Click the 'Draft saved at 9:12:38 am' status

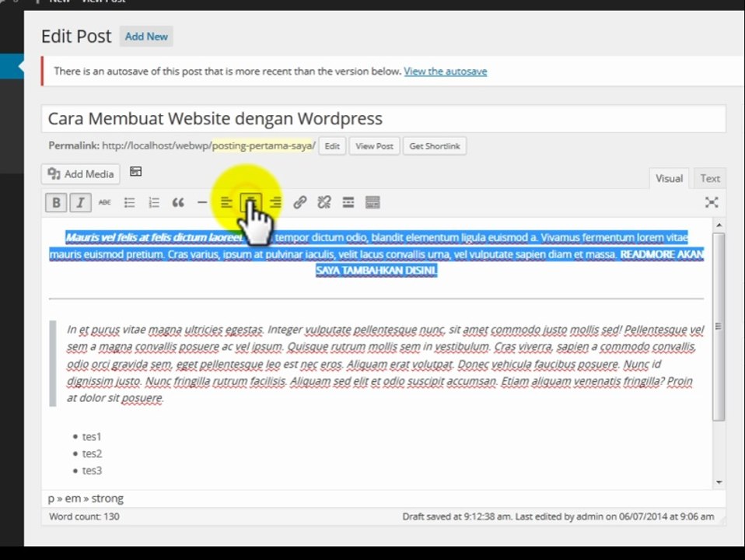[456, 516]
